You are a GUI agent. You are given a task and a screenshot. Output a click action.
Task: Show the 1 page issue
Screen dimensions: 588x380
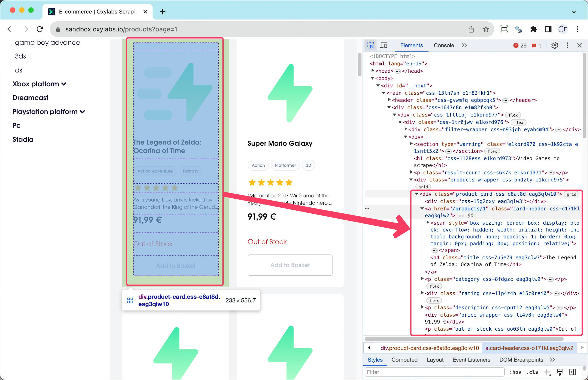[x=536, y=46]
